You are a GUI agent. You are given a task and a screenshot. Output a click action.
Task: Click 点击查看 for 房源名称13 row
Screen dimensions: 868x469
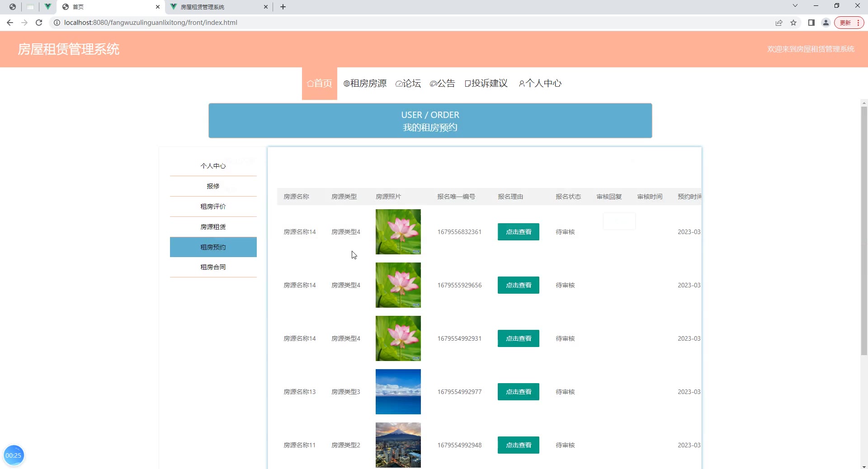click(x=518, y=392)
